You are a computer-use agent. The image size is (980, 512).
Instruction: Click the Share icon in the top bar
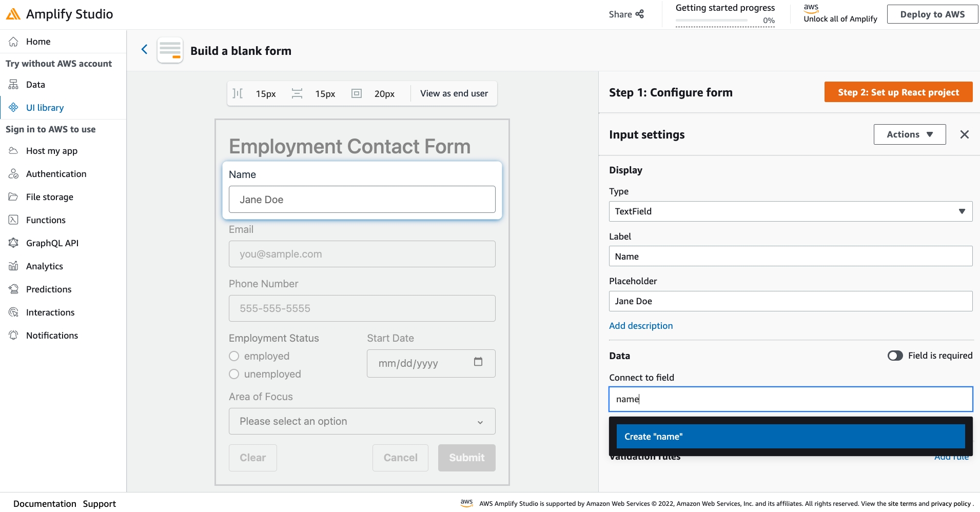pyautogui.click(x=640, y=14)
